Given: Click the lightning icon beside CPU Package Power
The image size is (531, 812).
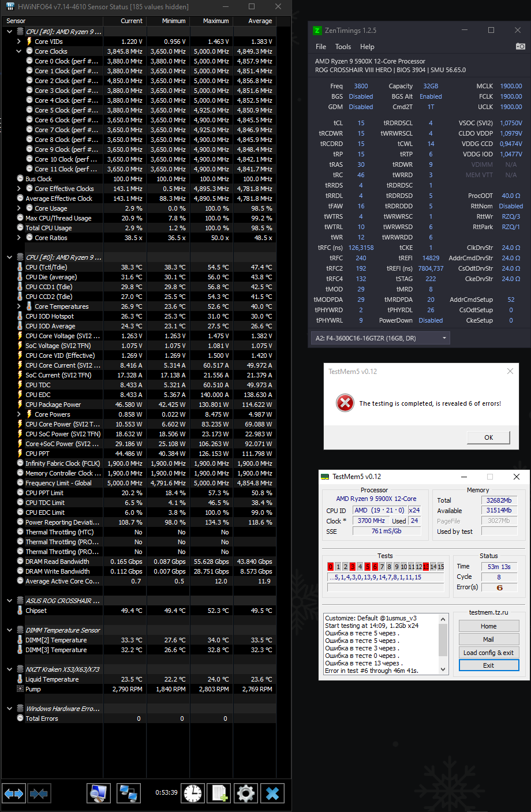Looking at the screenshot, I should tap(20, 405).
